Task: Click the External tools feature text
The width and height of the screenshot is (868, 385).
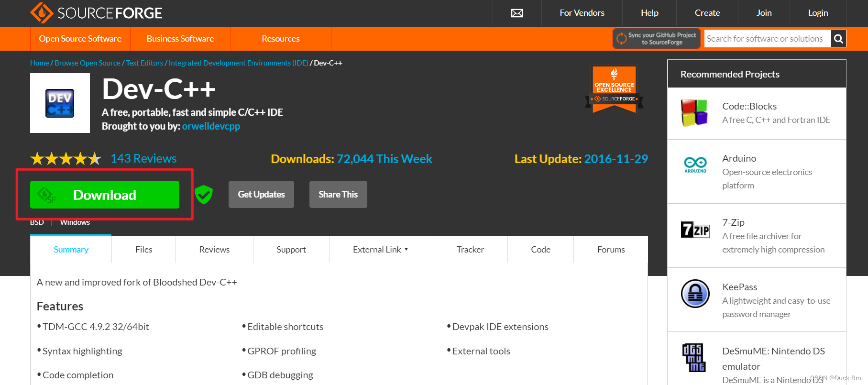Action: click(x=481, y=351)
